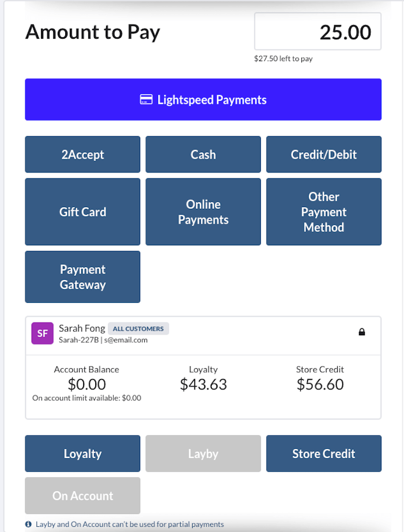Image resolution: width=404 pixels, height=532 pixels.
Task: Pay using a Gift Card
Action: (83, 212)
